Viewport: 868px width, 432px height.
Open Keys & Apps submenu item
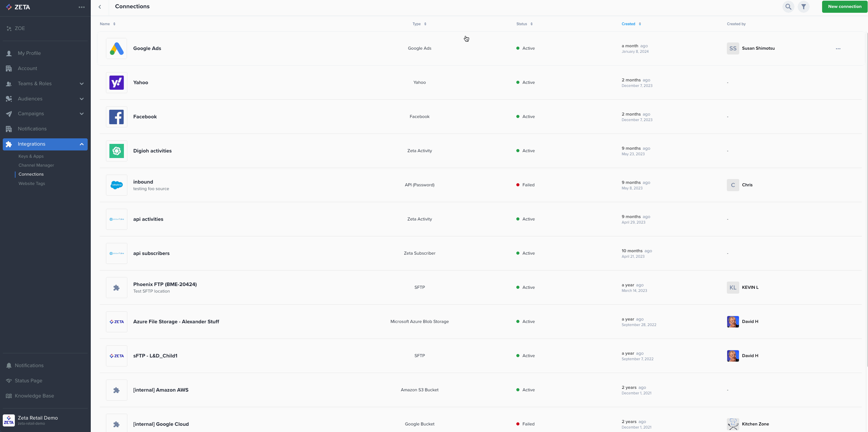tap(31, 156)
